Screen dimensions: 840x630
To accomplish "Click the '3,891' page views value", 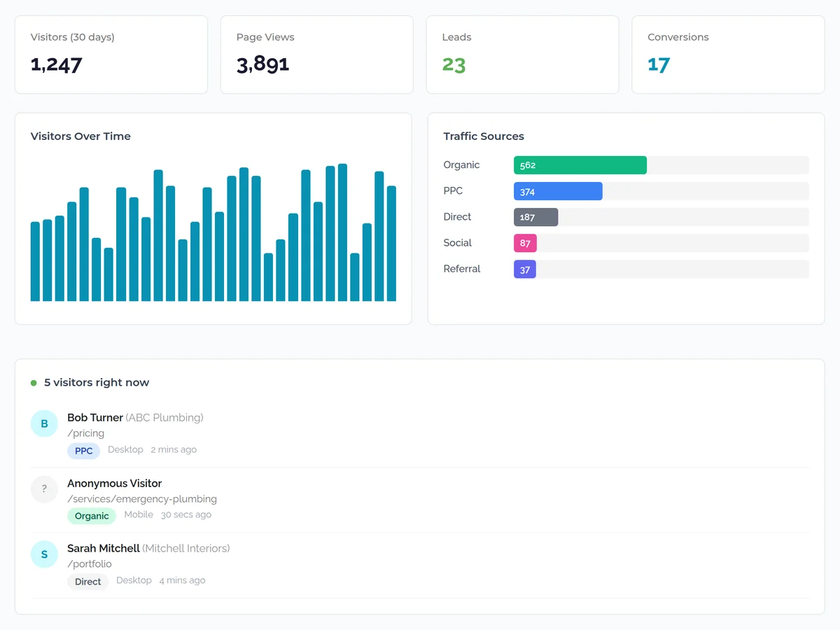I will click(x=263, y=65).
